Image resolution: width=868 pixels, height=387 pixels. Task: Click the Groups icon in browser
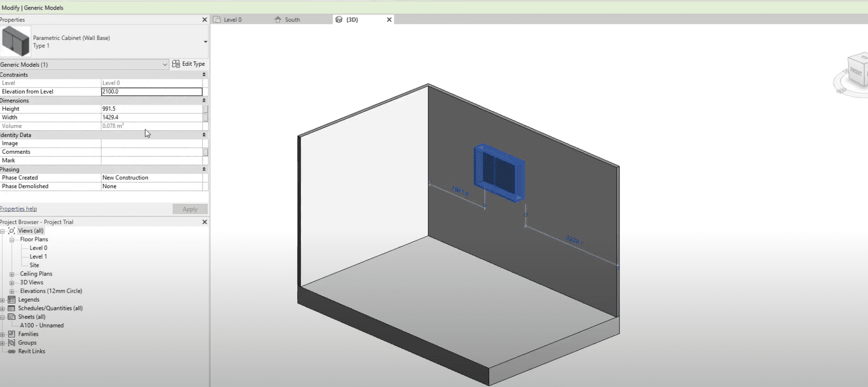(x=12, y=343)
